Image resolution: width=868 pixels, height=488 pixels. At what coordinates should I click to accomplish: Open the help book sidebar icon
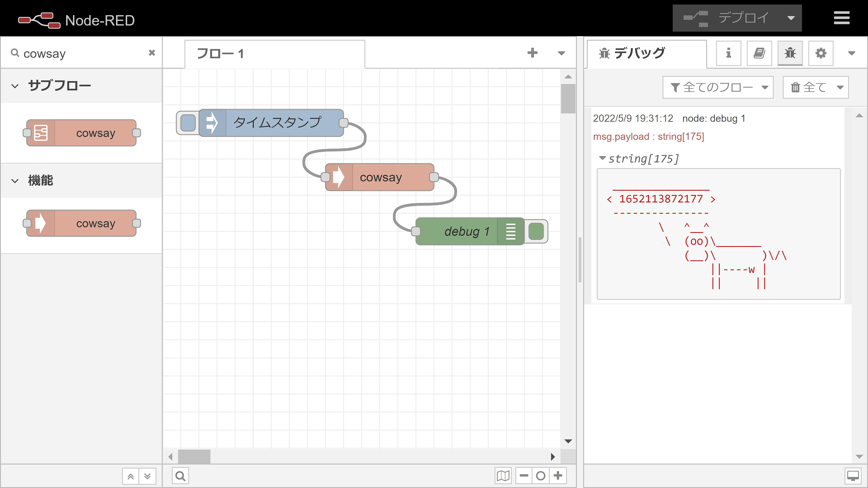click(x=759, y=53)
